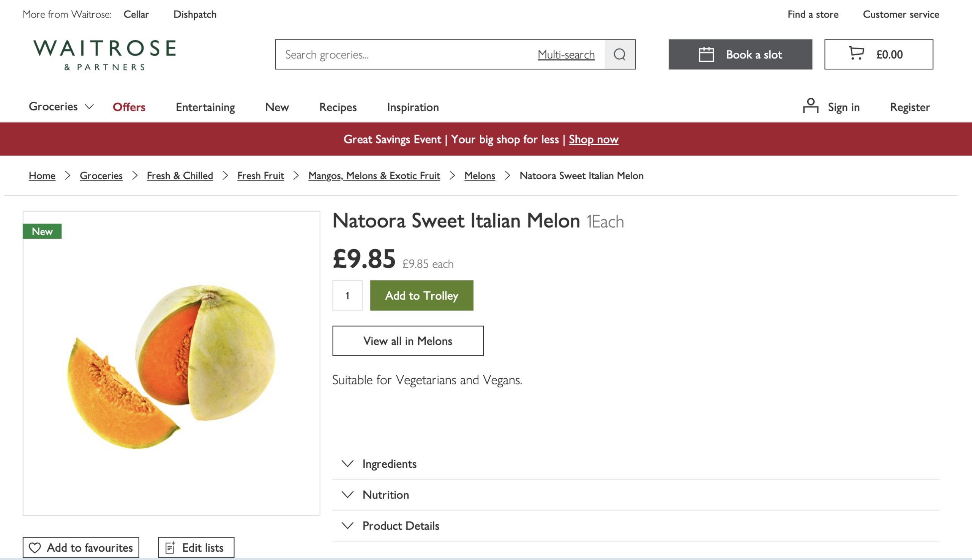Click the green New badge on product image

tap(42, 231)
